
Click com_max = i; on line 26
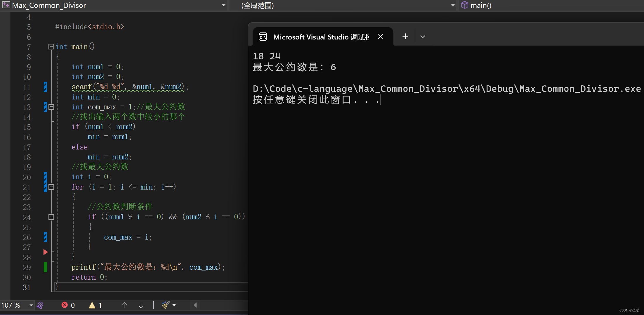[x=128, y=237]
